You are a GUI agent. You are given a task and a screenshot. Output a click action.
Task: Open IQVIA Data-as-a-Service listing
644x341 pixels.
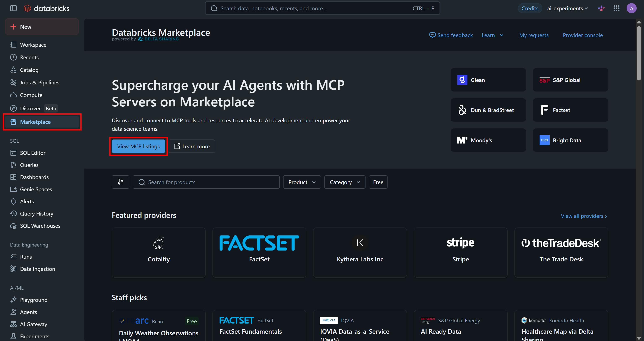[360, 325]
